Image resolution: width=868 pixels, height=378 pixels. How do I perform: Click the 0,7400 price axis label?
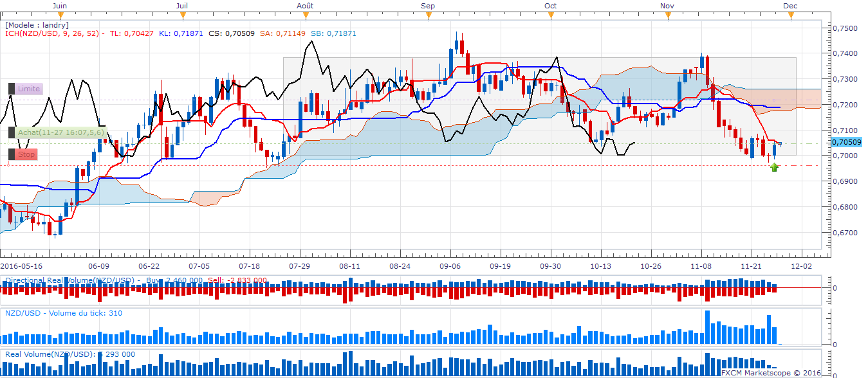click(844, 54)
